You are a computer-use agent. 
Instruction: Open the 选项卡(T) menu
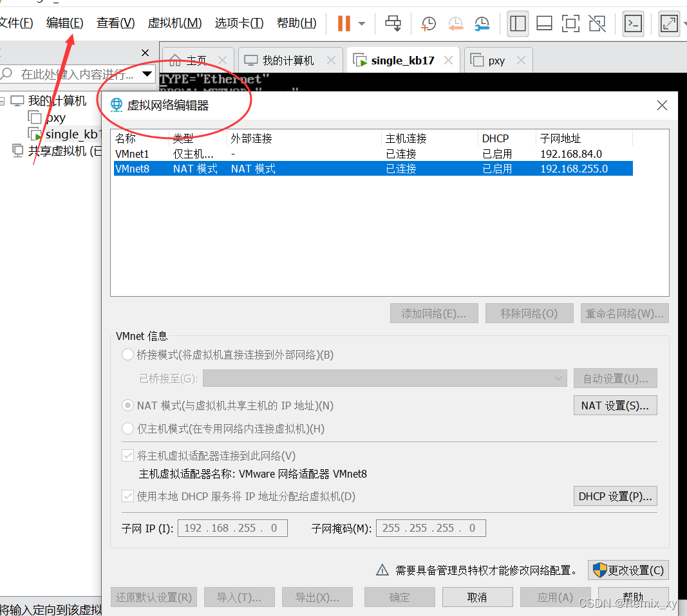(239, 23)
